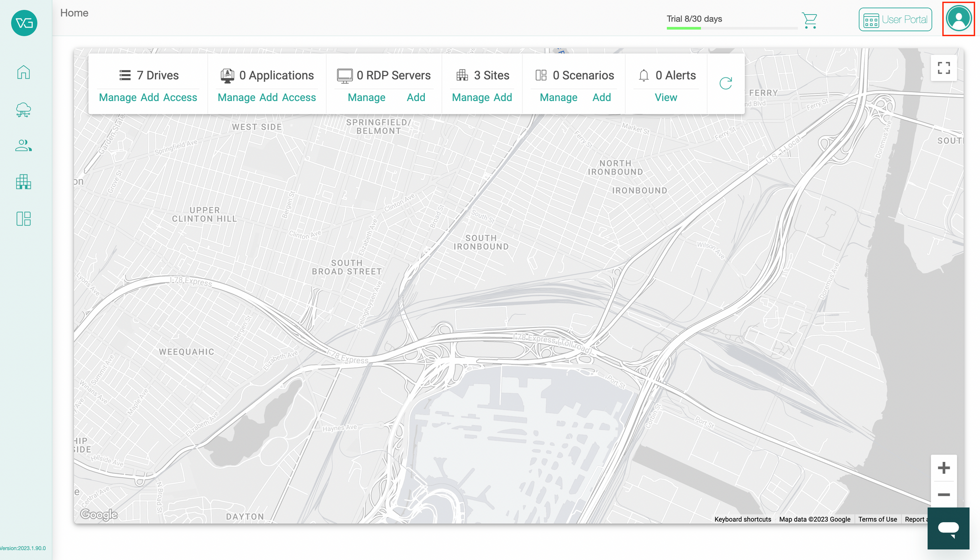The height and width of the screenshot is (560, 980).
Task: Click Manage under 7 Drives
Action: coord(118,98)
